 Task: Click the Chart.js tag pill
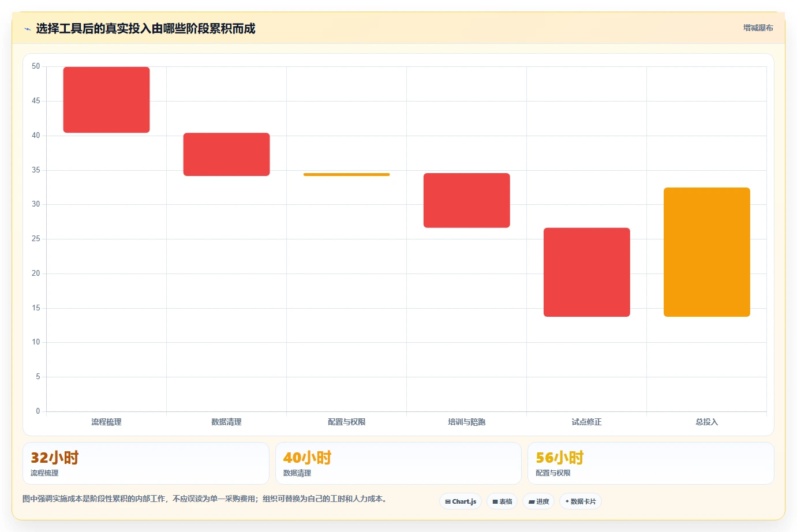461,501
